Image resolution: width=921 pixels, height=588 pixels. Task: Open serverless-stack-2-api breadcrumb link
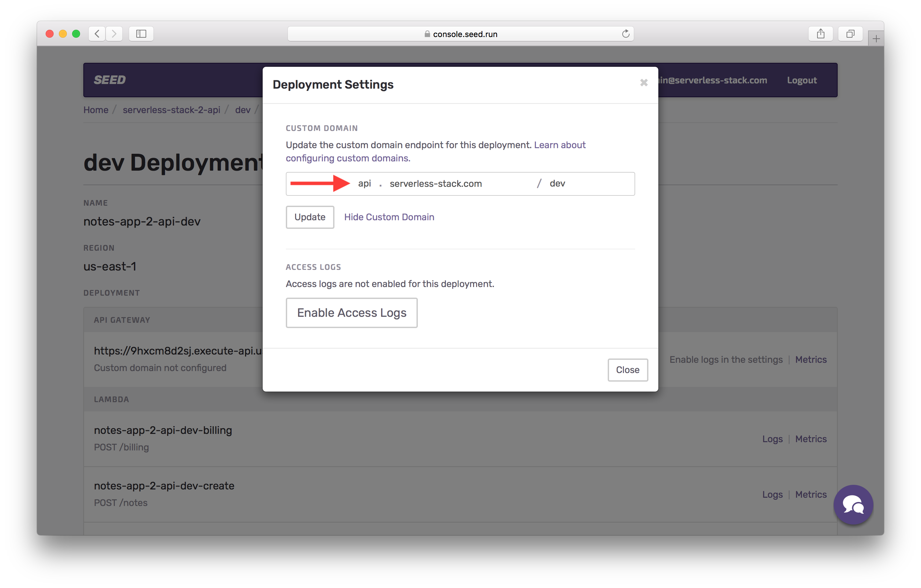click(171, 110)
